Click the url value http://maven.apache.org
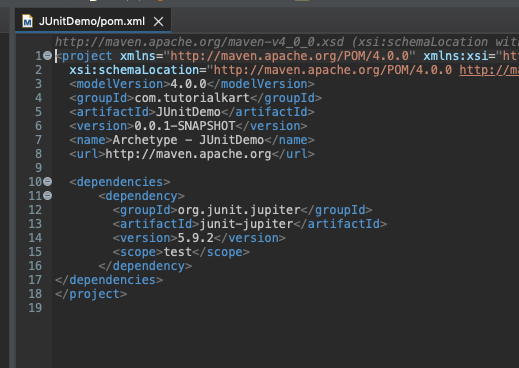 point(188,154)
